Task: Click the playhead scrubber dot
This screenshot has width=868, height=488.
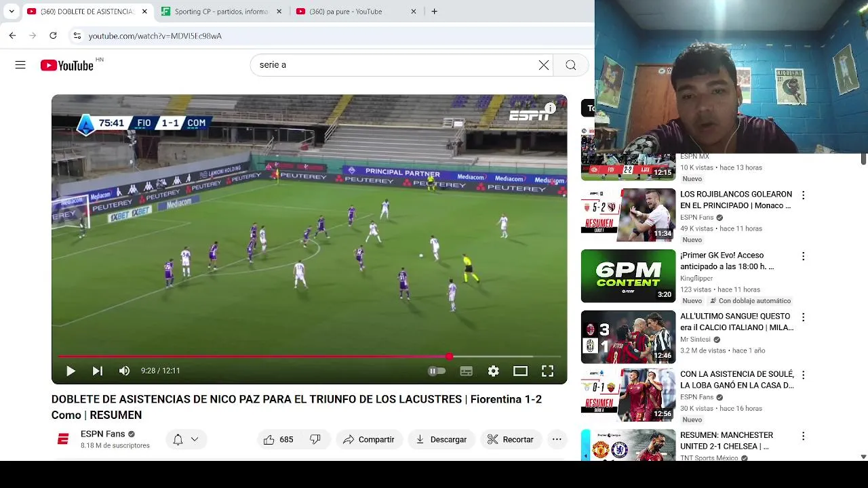Action: (449, 356)
